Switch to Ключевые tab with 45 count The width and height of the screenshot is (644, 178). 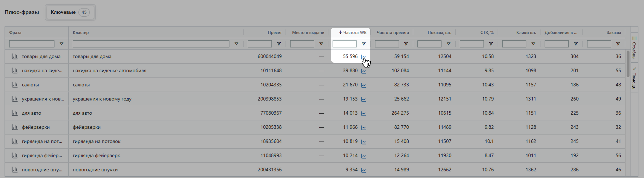click(x=70, y=12)
